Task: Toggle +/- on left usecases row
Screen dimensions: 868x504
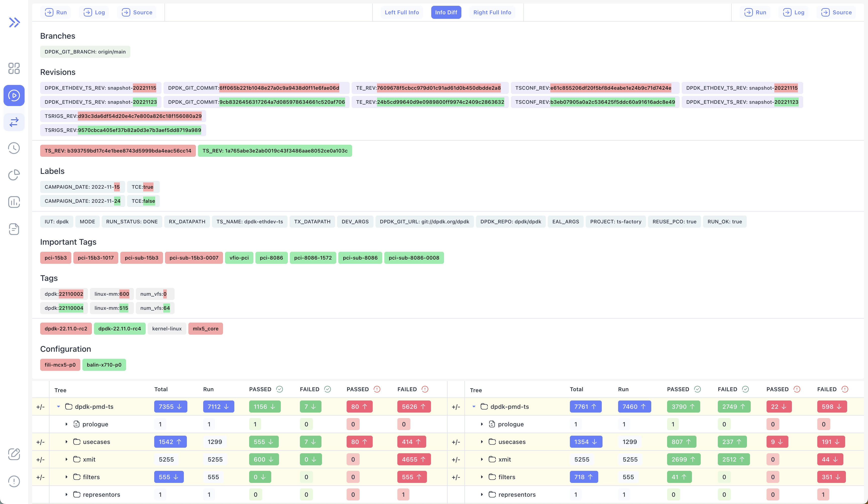Action: (40, 442)
